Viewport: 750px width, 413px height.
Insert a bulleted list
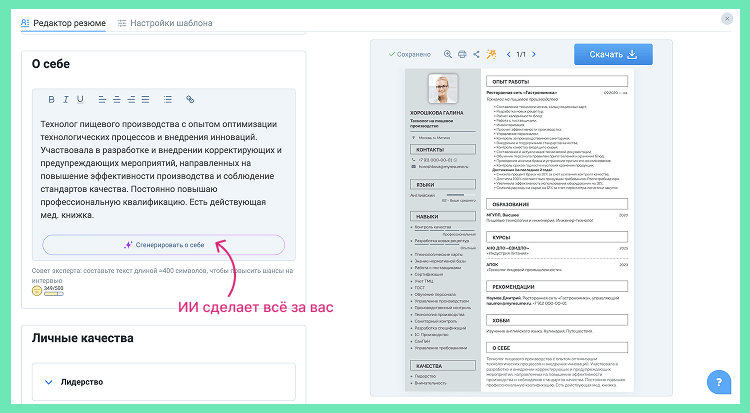click(167, 100)
